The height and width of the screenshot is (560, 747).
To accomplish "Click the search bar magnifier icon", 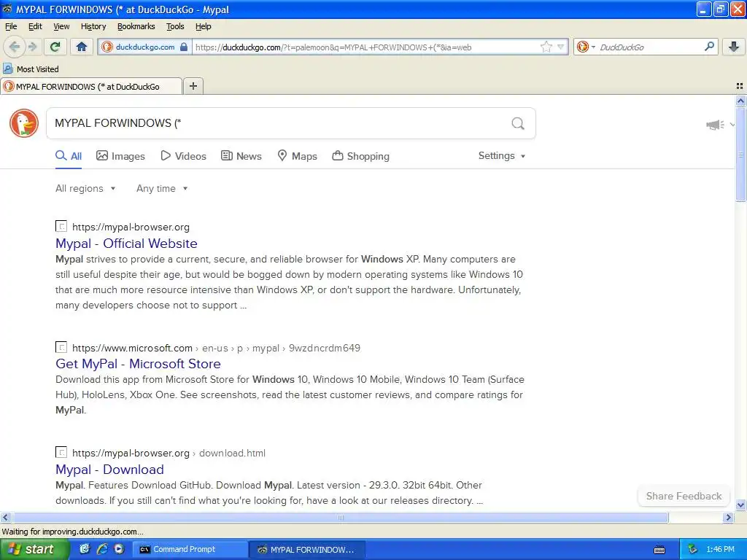I will coord(709,47).
